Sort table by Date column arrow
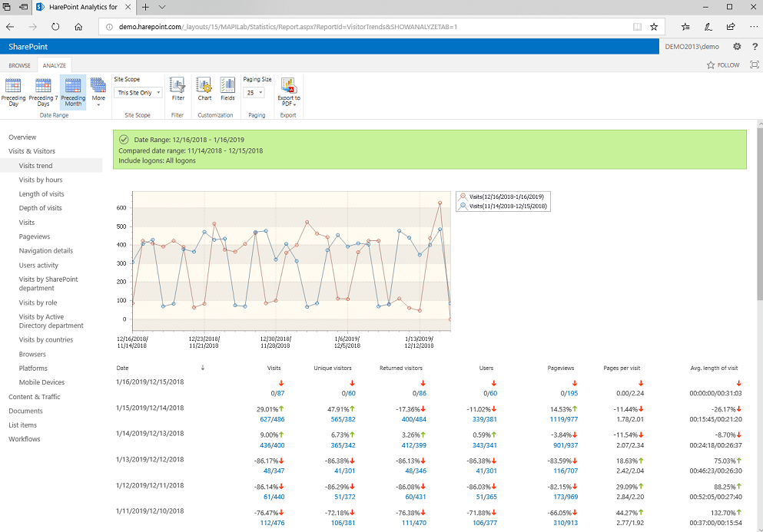The height and width of the screenshot is (532, 763). click(x=203, y=368)
